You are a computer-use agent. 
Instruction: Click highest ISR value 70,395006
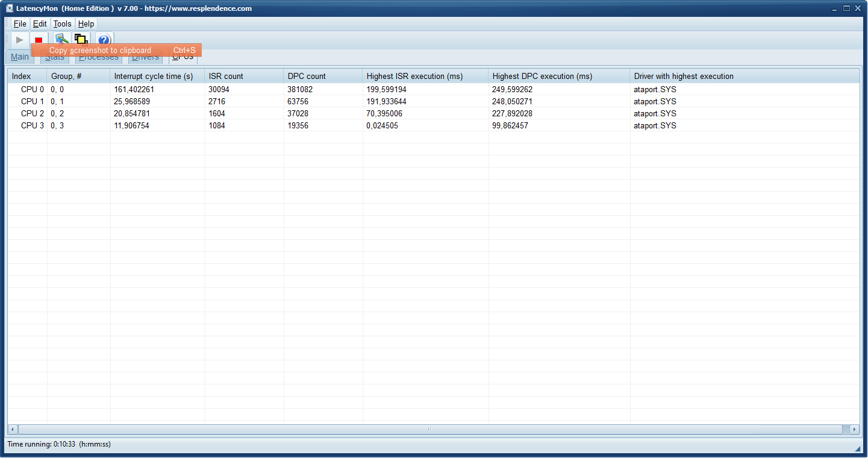pyautogui.click(x=384, y=113)
